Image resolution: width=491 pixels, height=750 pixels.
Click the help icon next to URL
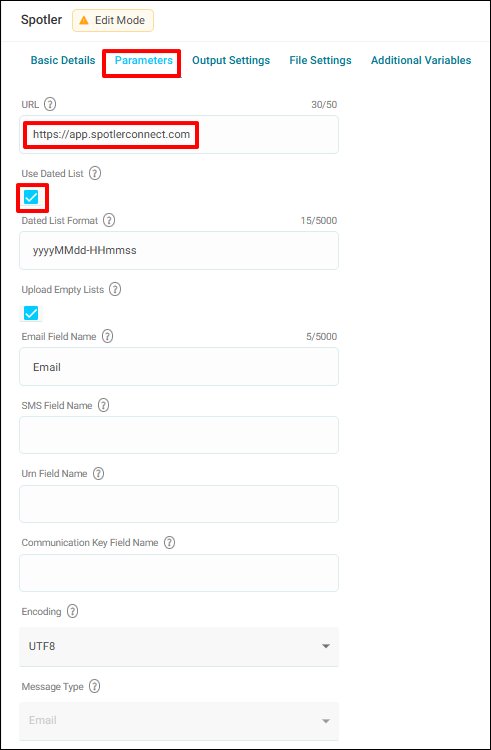50,104
